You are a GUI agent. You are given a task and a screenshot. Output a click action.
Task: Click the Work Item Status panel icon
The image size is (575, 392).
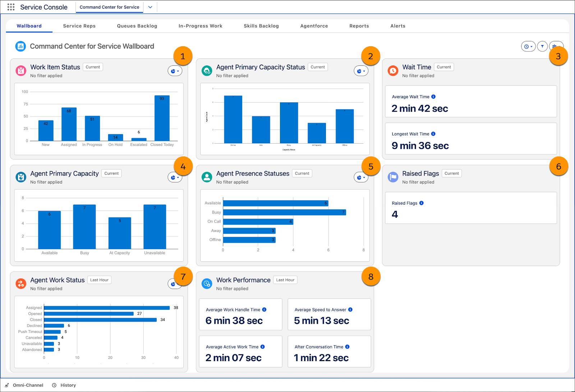click(21, 71)
